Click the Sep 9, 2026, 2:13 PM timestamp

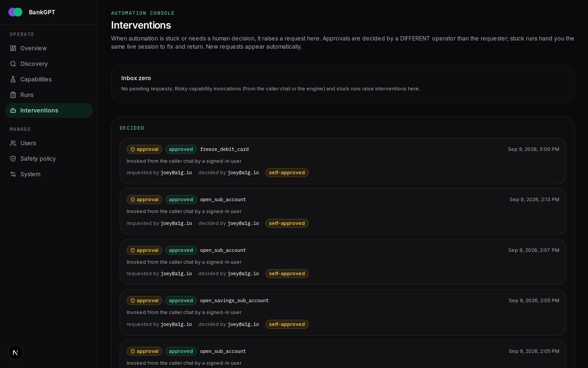tap(534, 200)
